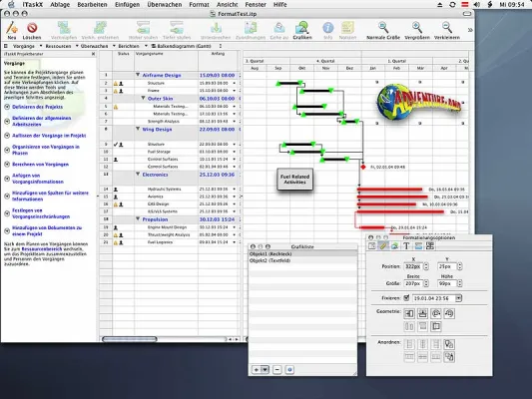Click the blue info button in Grafikliste

289,370
